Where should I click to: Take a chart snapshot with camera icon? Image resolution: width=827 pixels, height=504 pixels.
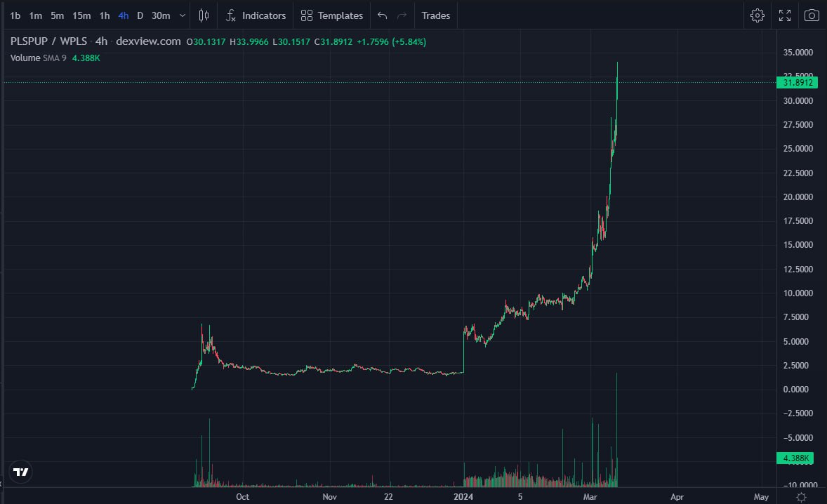812,15
